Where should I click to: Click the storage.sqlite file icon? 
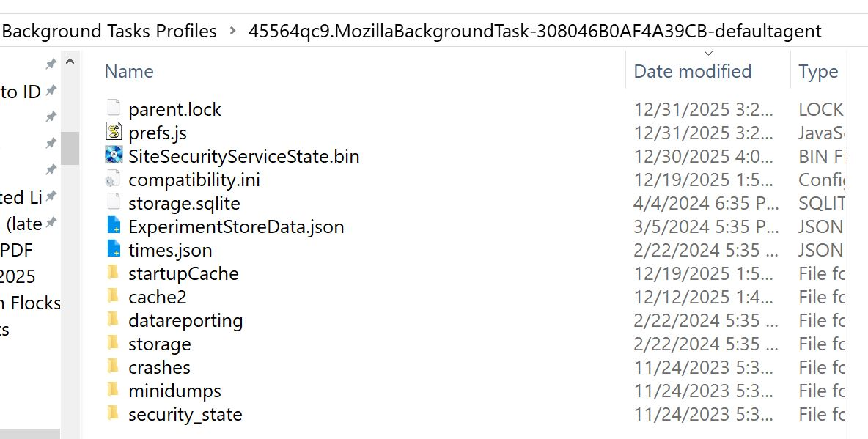click(113, 203)
